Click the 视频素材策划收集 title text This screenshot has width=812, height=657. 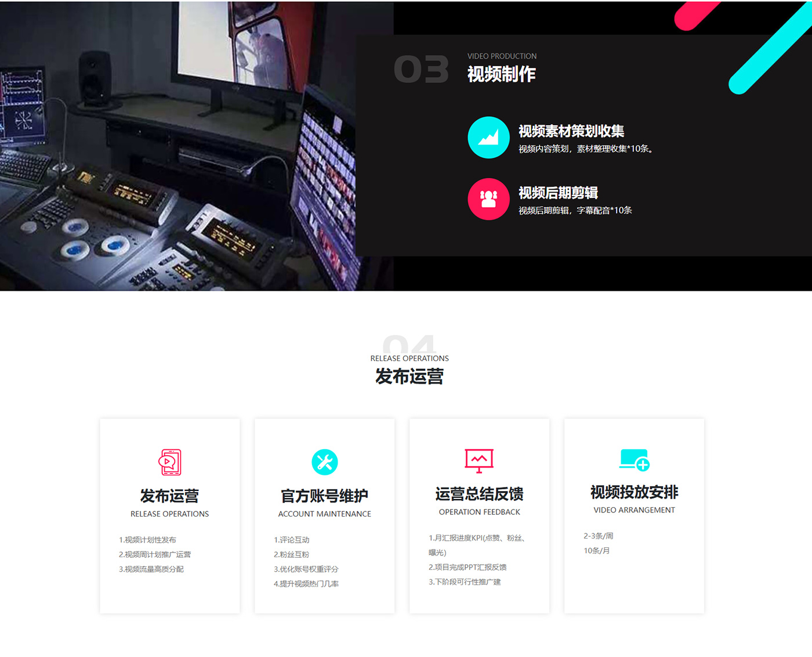(x=571, y=131)
